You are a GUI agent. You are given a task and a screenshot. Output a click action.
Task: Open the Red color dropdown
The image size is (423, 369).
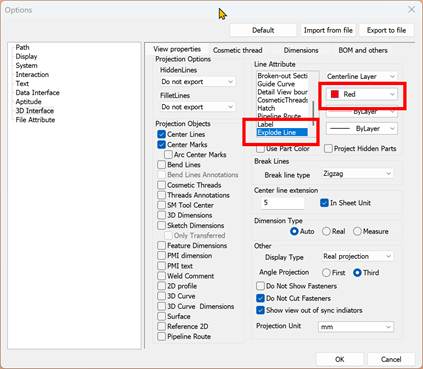(x=361, y=94)
